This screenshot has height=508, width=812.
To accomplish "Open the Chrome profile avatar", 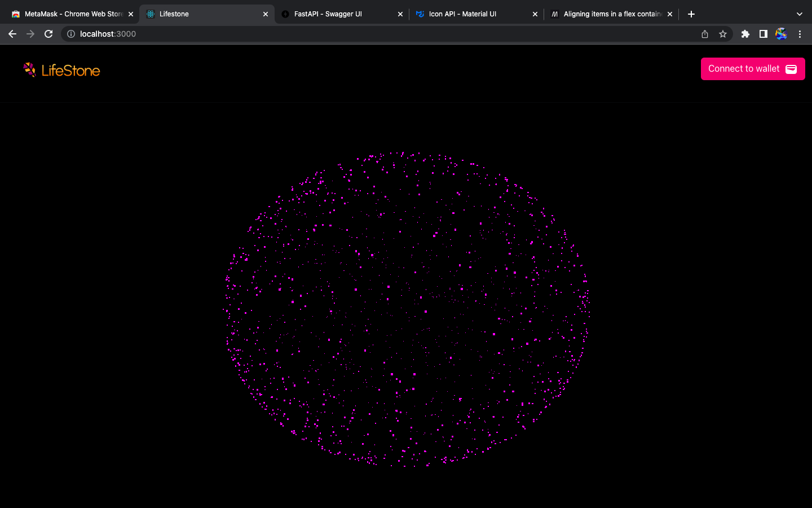I will coord(782,34).
